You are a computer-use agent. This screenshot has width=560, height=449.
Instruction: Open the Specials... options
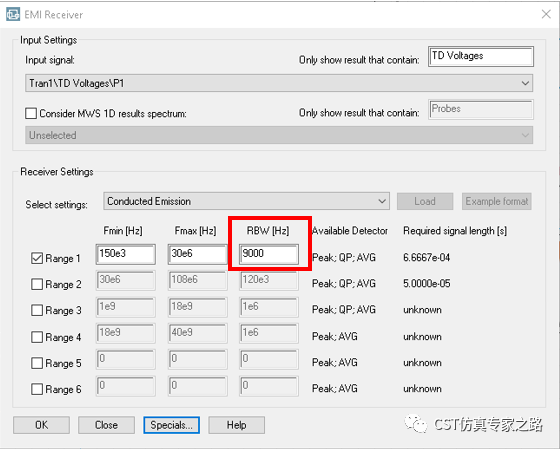171,425
